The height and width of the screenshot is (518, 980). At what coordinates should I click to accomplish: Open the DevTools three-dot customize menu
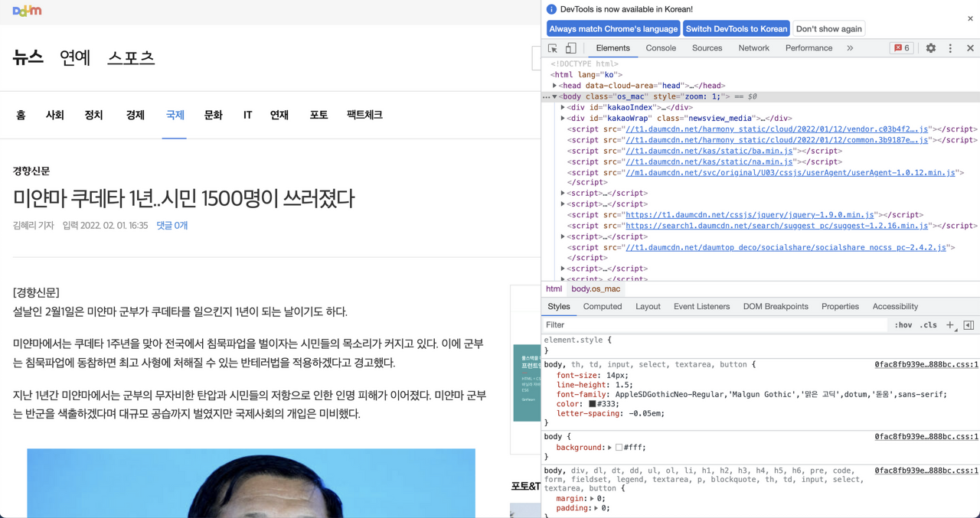950,48
